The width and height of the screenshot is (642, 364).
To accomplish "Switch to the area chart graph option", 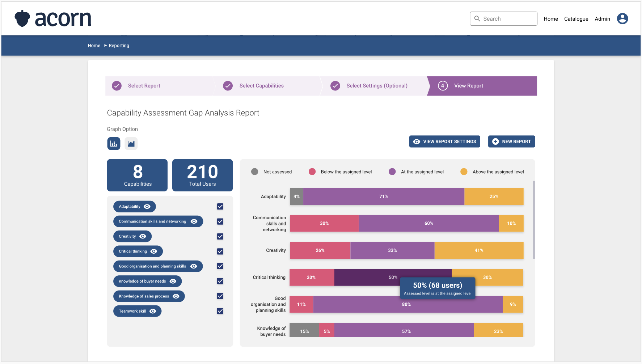I will tap(131, 143).
